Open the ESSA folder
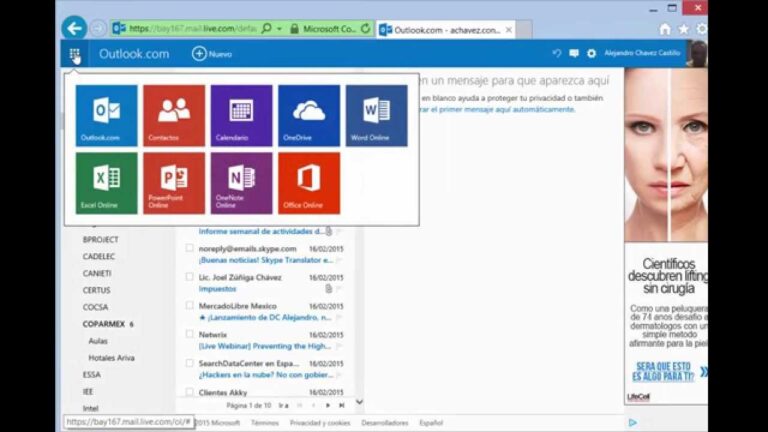The height and width of the screenshot is (432, 768). tap(92, 375)
